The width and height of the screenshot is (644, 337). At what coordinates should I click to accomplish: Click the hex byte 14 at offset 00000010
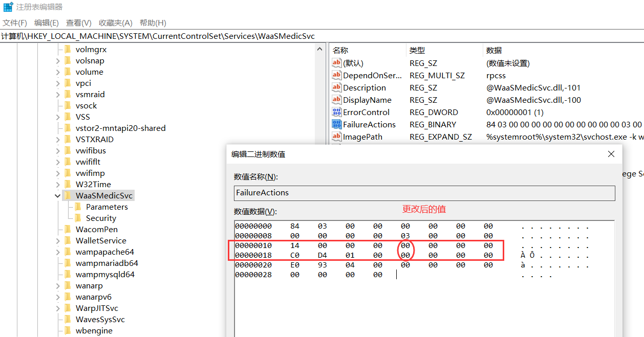[x=294, y=245]
